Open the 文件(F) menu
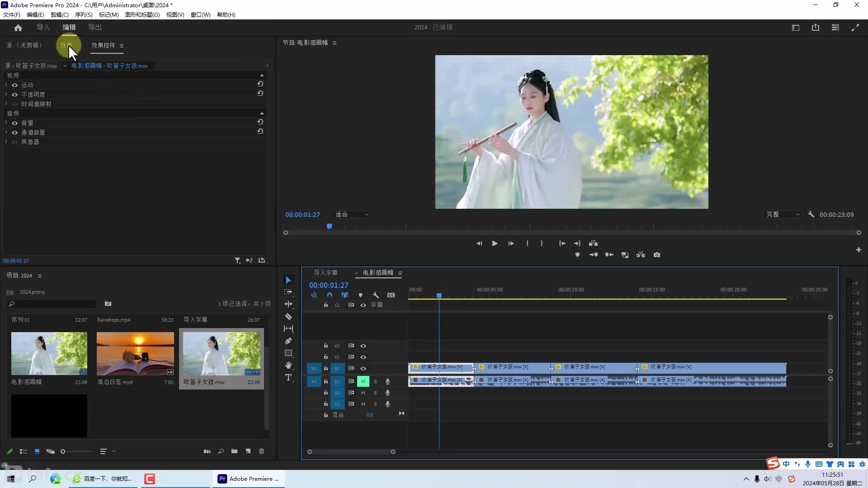This screenshot has height=488, width=868. coord(12,15)
